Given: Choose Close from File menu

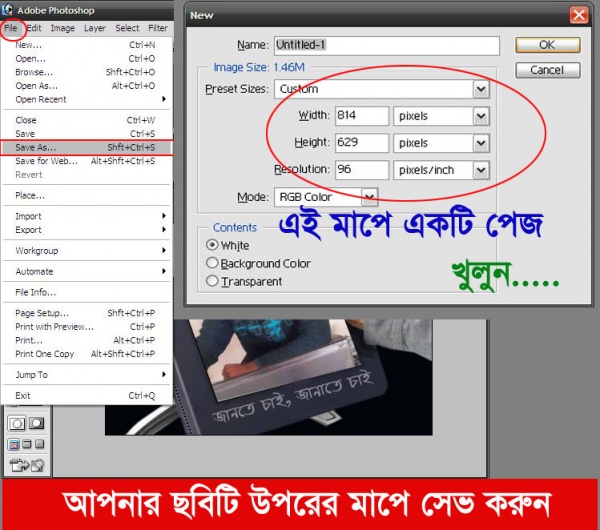Looking at the screenshot, I should [86, 120].
